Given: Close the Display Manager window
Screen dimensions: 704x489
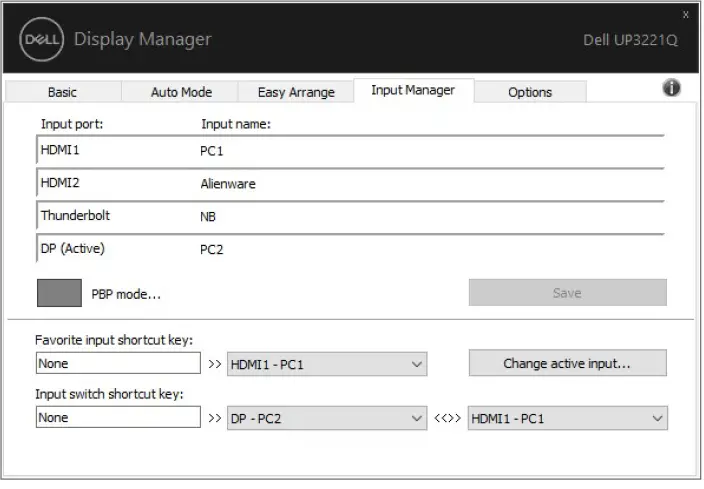Looking at the screenshot, I should point(686,15).
